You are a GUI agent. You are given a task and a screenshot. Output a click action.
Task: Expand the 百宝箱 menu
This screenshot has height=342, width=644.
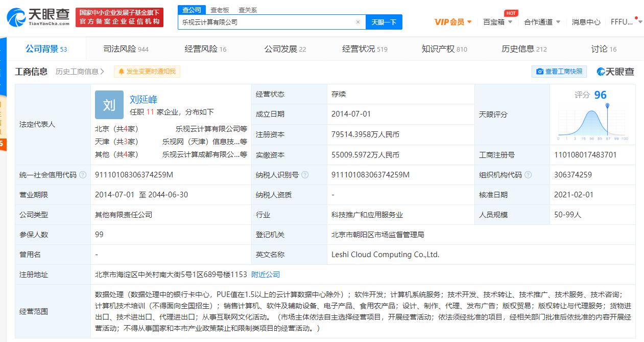pos(498,22)
